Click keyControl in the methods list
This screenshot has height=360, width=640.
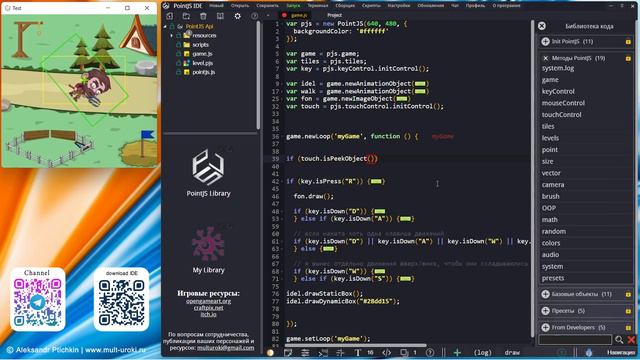[558, 91]
